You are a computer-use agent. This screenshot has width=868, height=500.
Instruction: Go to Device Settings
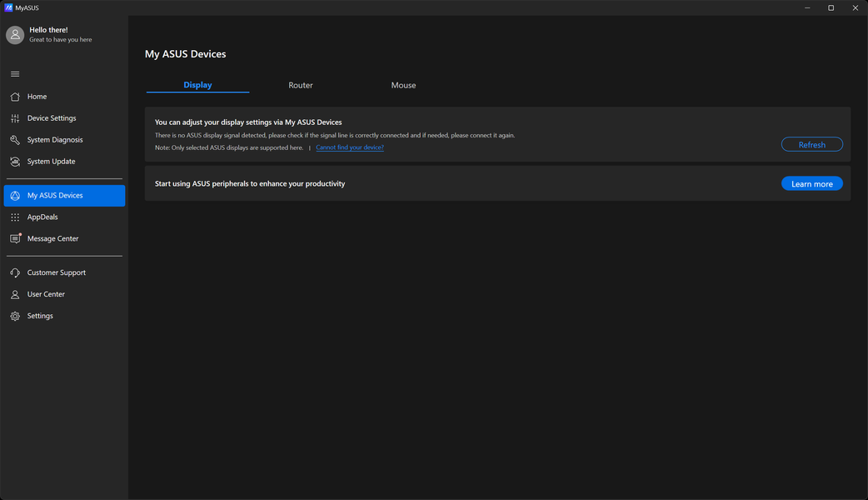(64, 118)
